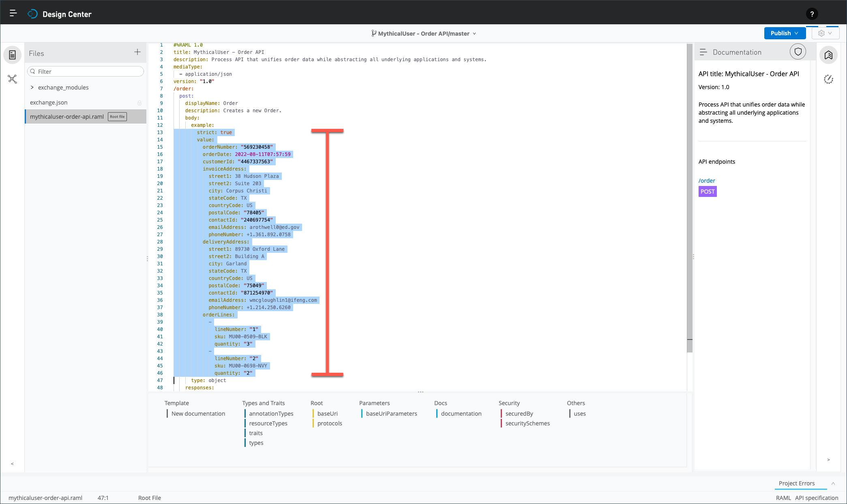Collapse left panel with bottom arrow
Image resolution: width=847 pixels, height=504 pixels.
pos(12,463)
